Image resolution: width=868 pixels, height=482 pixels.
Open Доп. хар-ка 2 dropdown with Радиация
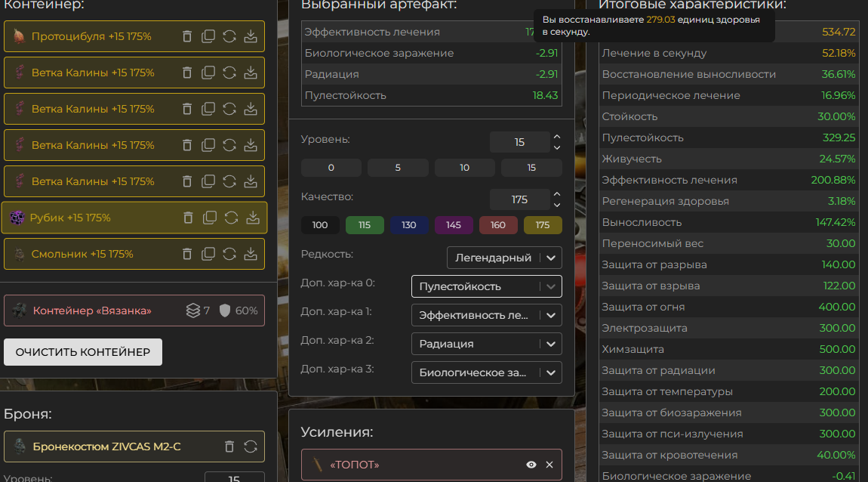(x=486, y=344)
